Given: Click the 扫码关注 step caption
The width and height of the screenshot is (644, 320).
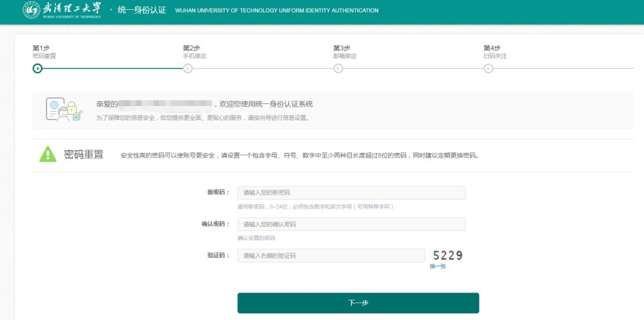Looking at the screenshot, I should [x=495, y=56].
